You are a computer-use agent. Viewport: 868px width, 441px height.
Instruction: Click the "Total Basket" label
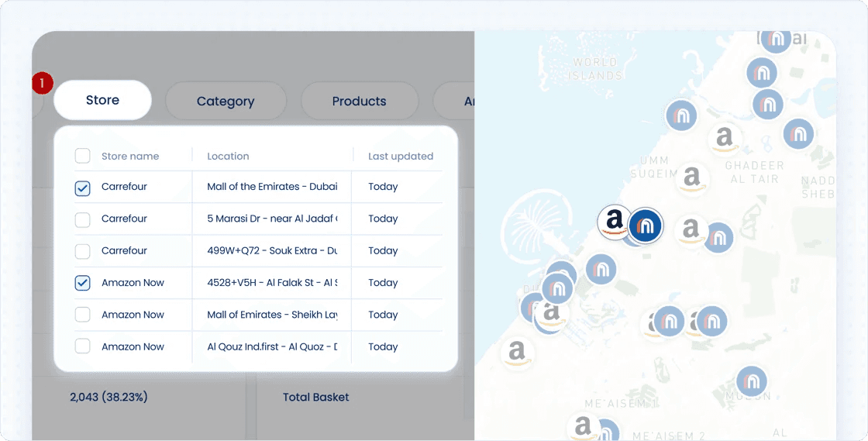pyautogui.click(x=315, y=398)
